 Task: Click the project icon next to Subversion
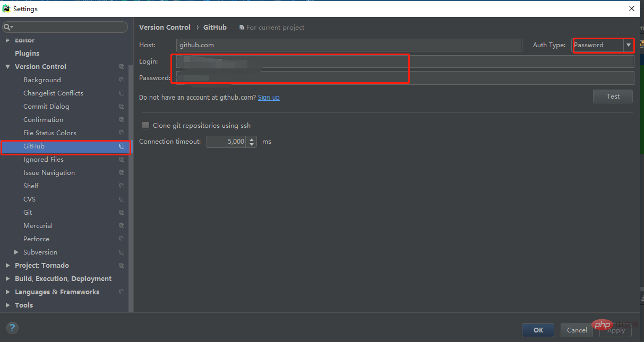coord(122,252)
